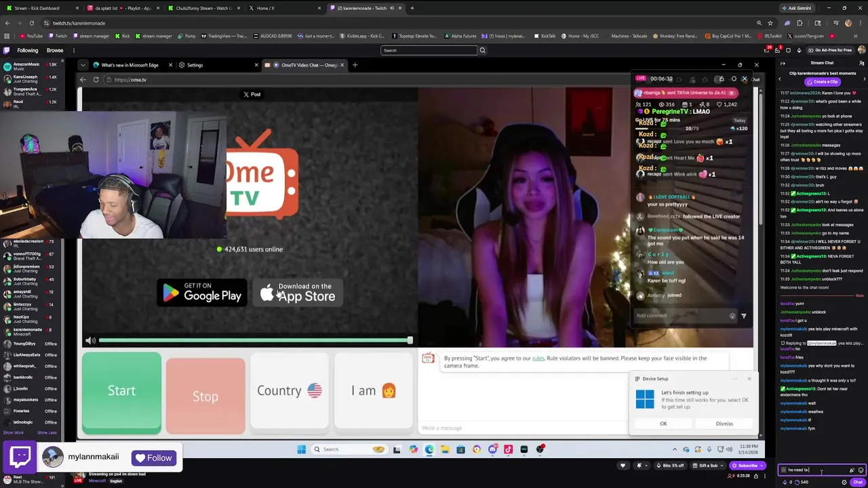The image size is (868, 488).
Task: Focus the Twitch search input field
Action: pyautogui.click(x=429, y=50)
